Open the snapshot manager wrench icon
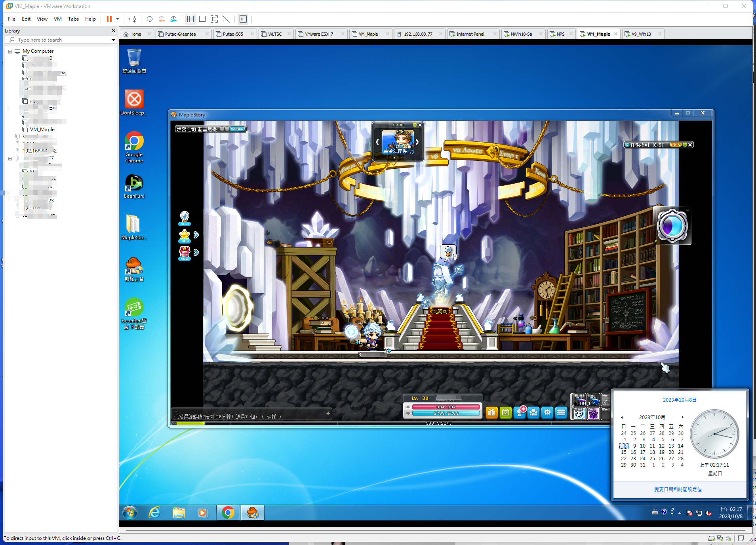This screenshot has height=545, width=756. pyautogui.click(x=173, y=19)
